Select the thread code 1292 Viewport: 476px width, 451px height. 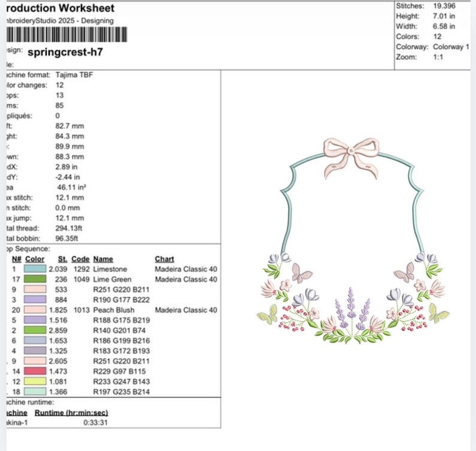coord(82,269)
